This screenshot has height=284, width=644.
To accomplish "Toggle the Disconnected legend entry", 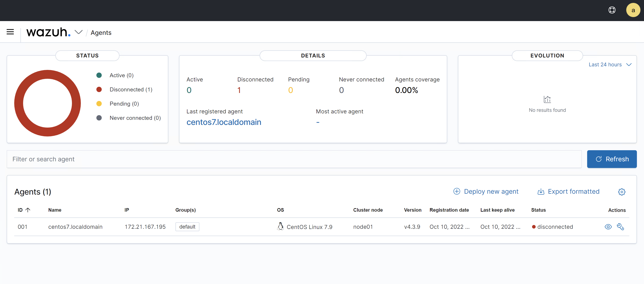I will pos(131,89).
